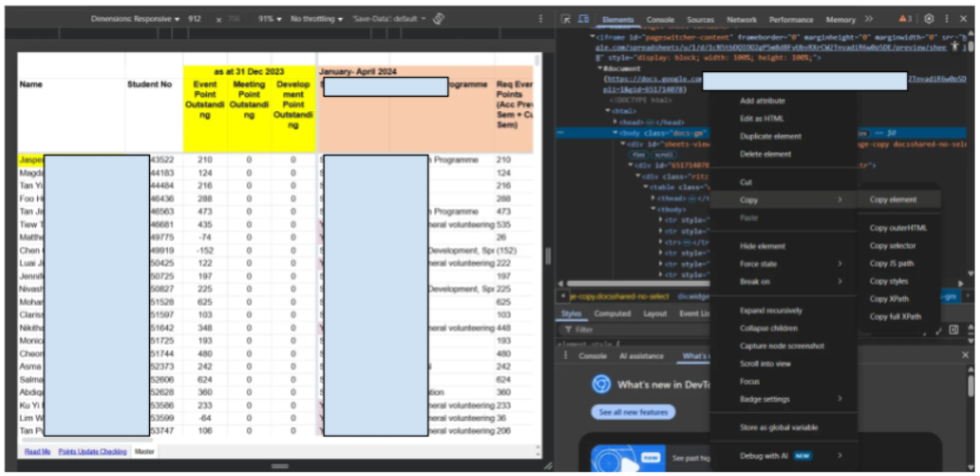Click the inspect element picker icon

click(x=566, y=19)
